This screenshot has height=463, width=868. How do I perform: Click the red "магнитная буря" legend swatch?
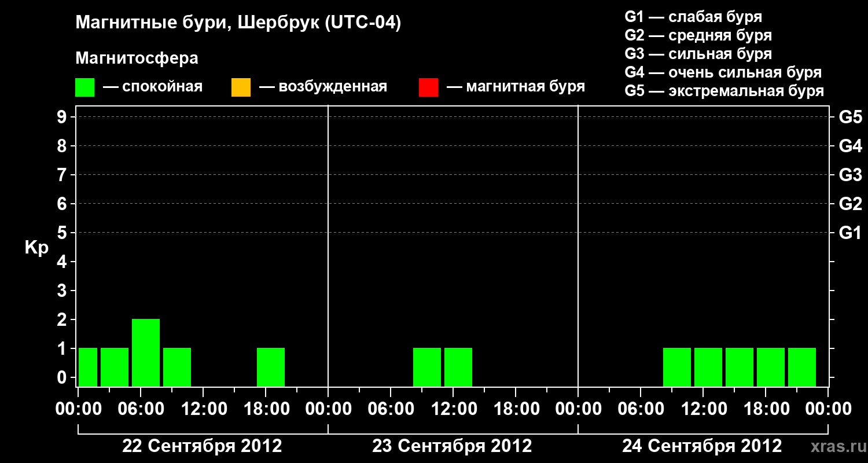point(429,87)
